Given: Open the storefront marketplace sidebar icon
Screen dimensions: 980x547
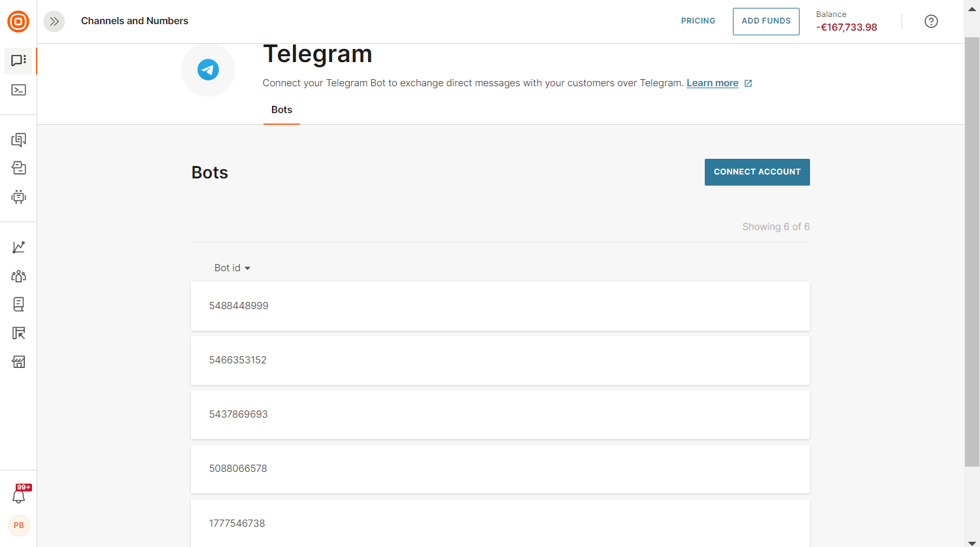Looking at the screenshot, I should click(x=18, y=362).
